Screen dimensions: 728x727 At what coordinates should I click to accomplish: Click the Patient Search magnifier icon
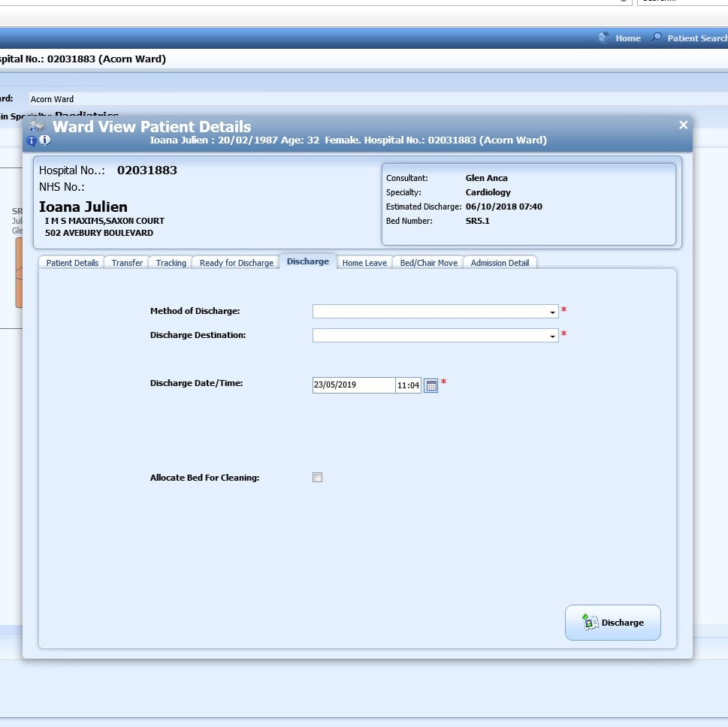pos(656,38)
